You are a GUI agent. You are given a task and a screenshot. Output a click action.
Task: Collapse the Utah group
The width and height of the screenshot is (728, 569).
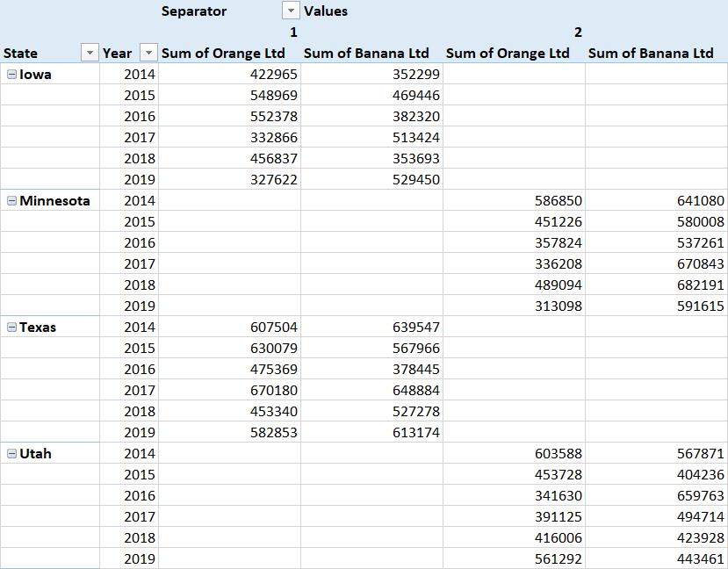12,453
